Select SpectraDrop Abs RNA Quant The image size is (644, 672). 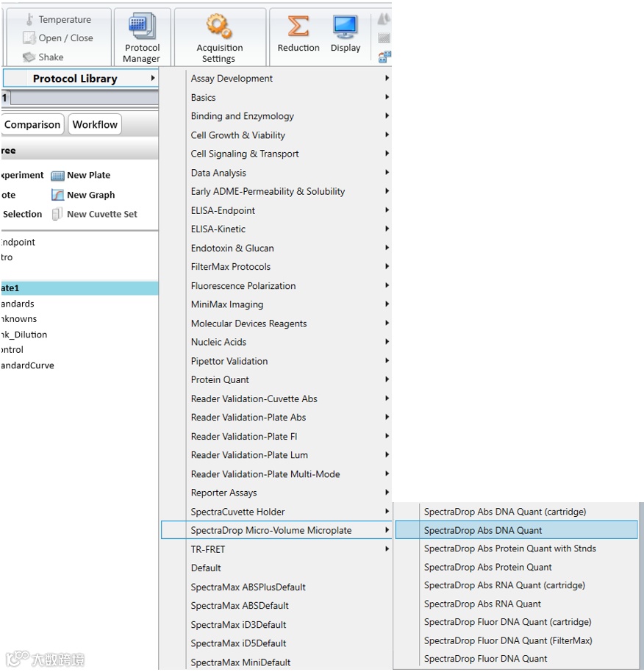pos(516,604)
